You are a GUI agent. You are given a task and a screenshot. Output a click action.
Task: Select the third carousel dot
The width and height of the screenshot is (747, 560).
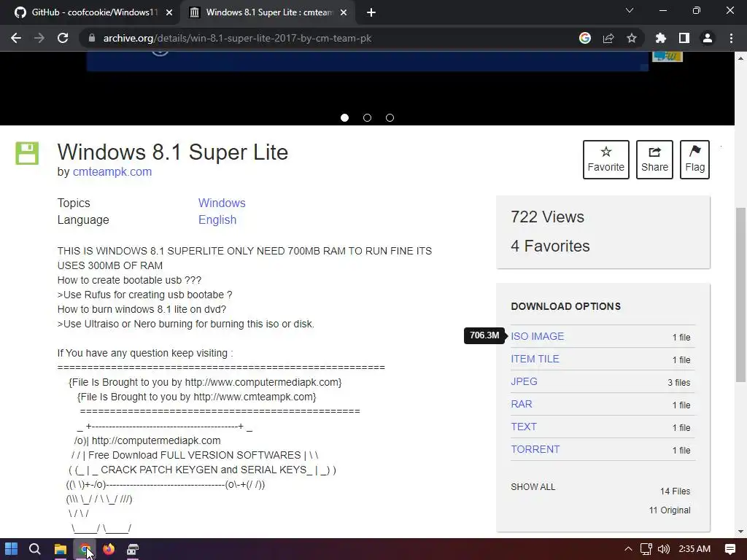coord(390,117)
